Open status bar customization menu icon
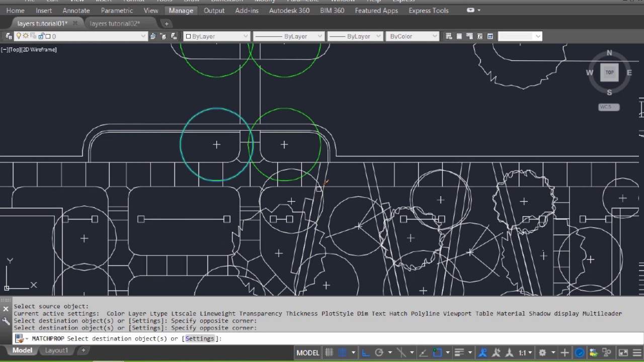644x362 pixels. click(x=637, y=352)
